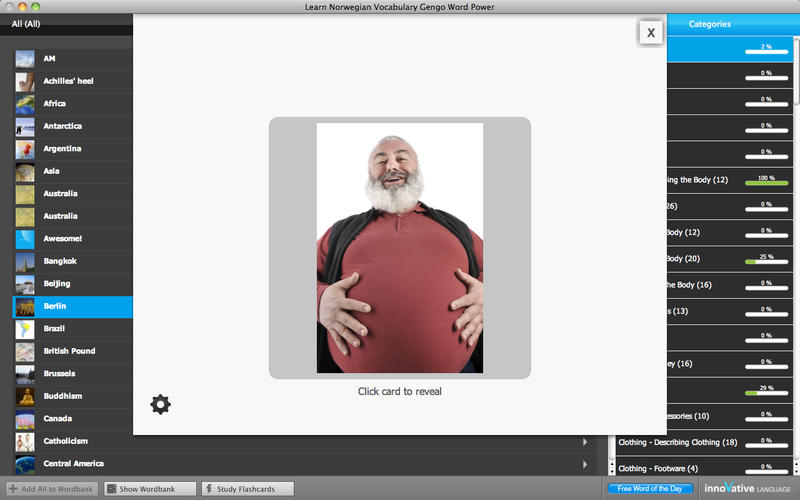Select the word 'British Pound'

(69, 351)
